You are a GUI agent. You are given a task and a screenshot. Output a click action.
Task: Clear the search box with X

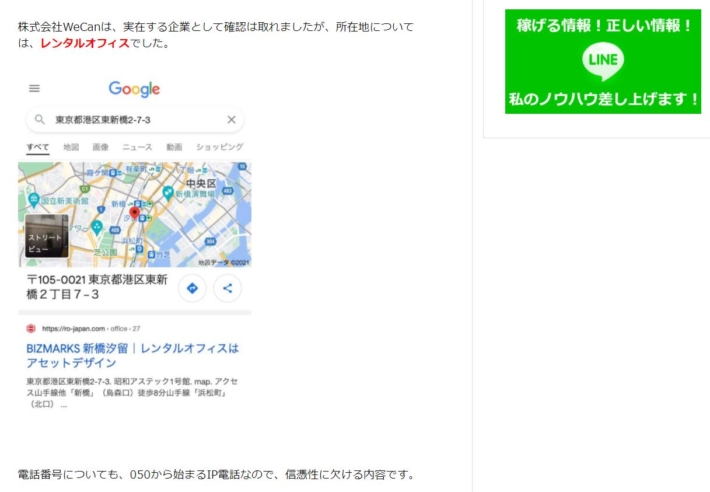pyautogui.click(x=231, y=119)
